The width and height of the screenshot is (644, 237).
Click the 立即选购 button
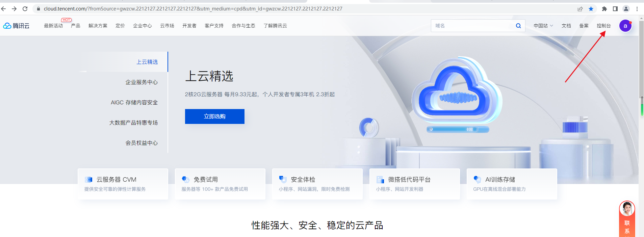click(215, 116)
